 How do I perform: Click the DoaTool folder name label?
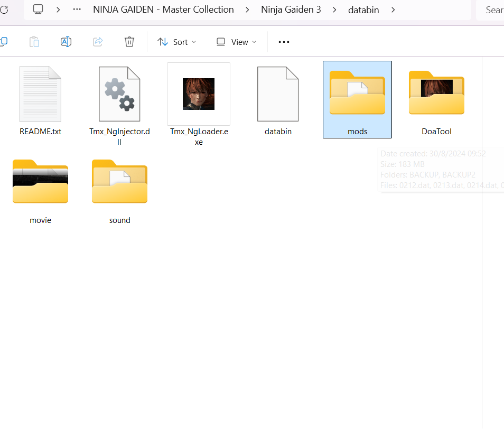click(436, 132)
